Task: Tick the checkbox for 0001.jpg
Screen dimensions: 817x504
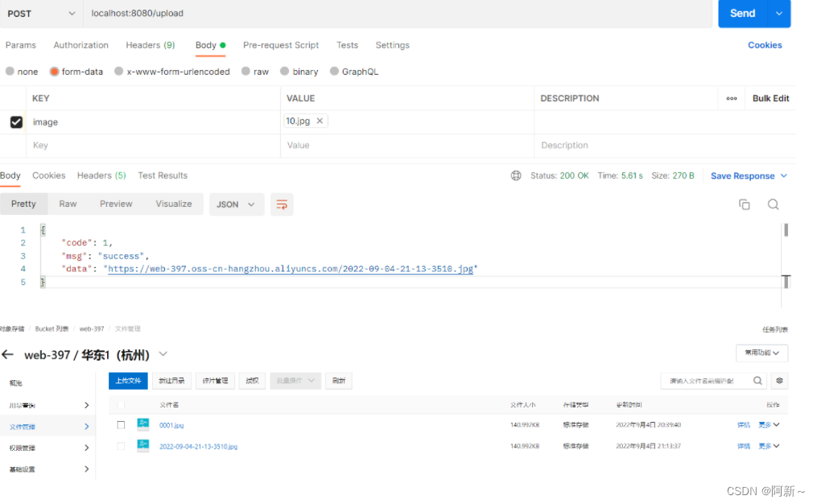Action: pos(121,425)
